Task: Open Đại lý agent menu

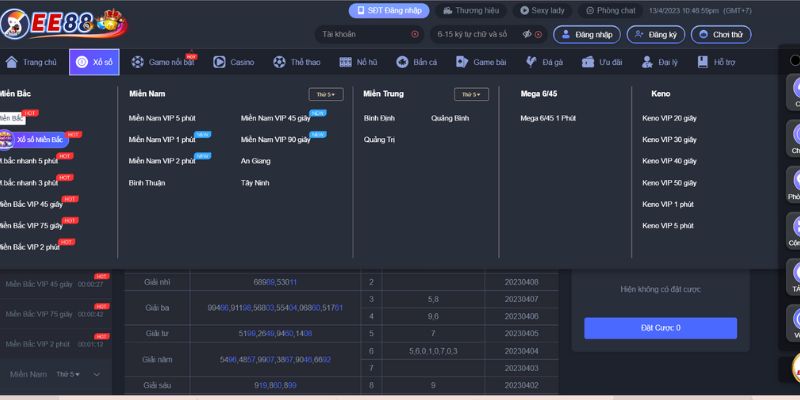Action: [x=660, y=62]
